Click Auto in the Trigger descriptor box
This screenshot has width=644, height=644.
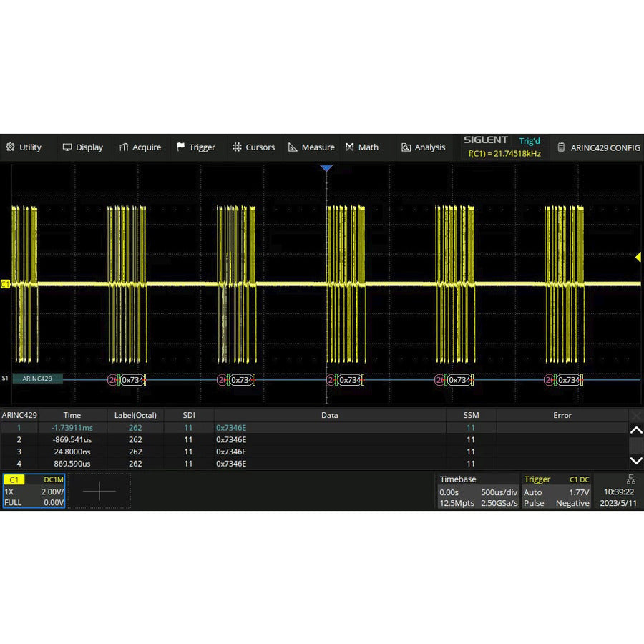[532, 492]
